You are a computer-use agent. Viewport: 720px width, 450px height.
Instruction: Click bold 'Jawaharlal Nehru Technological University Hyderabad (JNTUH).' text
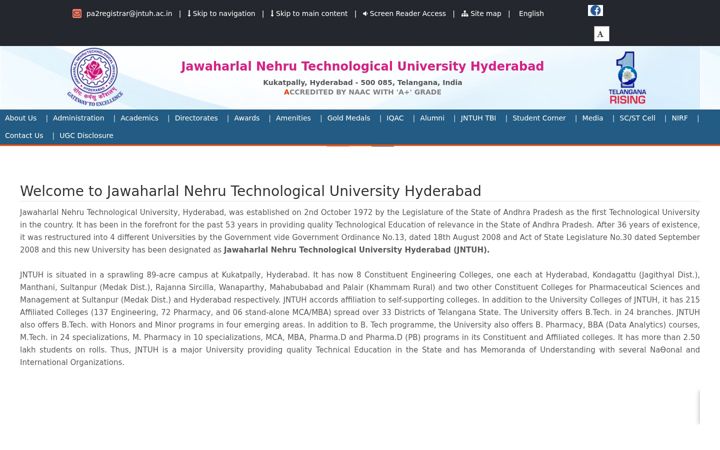click(356, 250)
